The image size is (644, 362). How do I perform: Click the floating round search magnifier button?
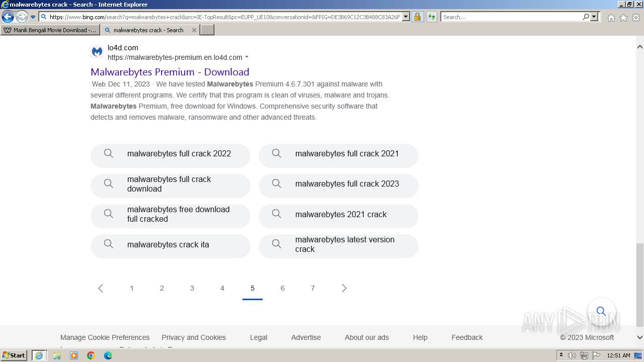pyautogui.click(x=601, y=311)
